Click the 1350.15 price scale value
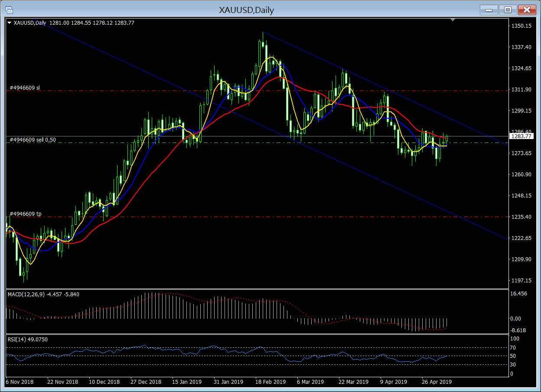 coord(521,26)
